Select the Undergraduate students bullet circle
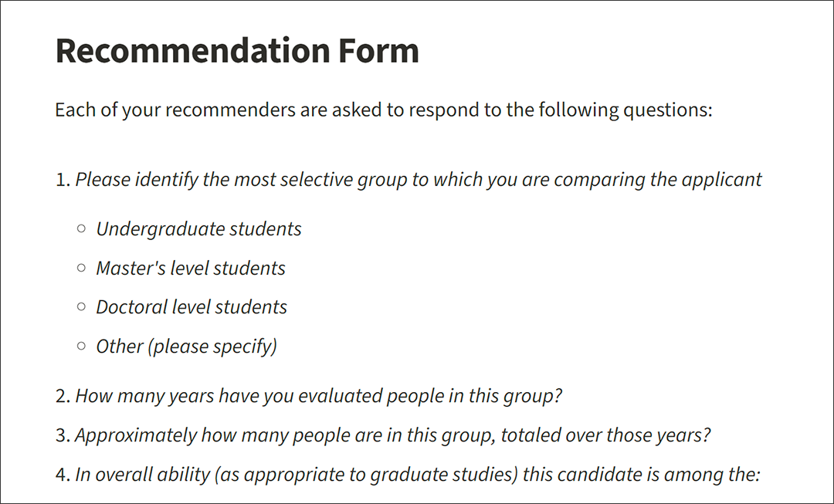Image resolution: width=834 pixels, height=504 pixels. (x=81, y=228)
